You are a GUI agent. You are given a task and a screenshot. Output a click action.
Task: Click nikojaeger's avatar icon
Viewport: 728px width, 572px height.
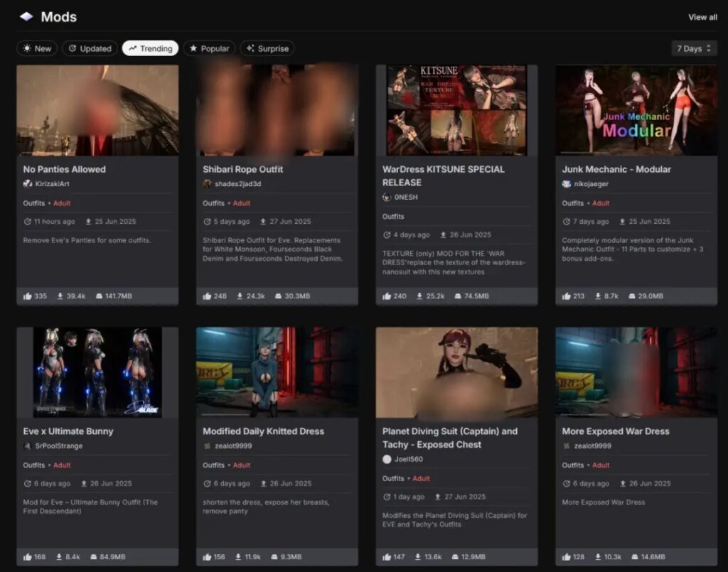click(567, 183)
